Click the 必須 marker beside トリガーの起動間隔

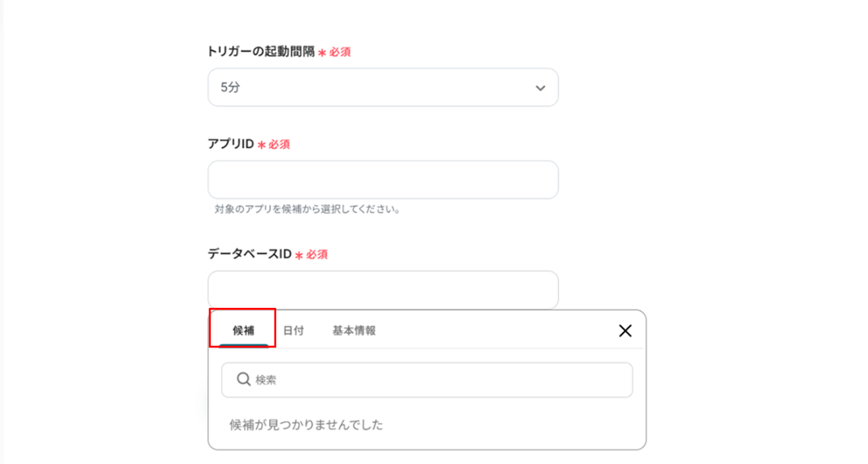point(340,52)
